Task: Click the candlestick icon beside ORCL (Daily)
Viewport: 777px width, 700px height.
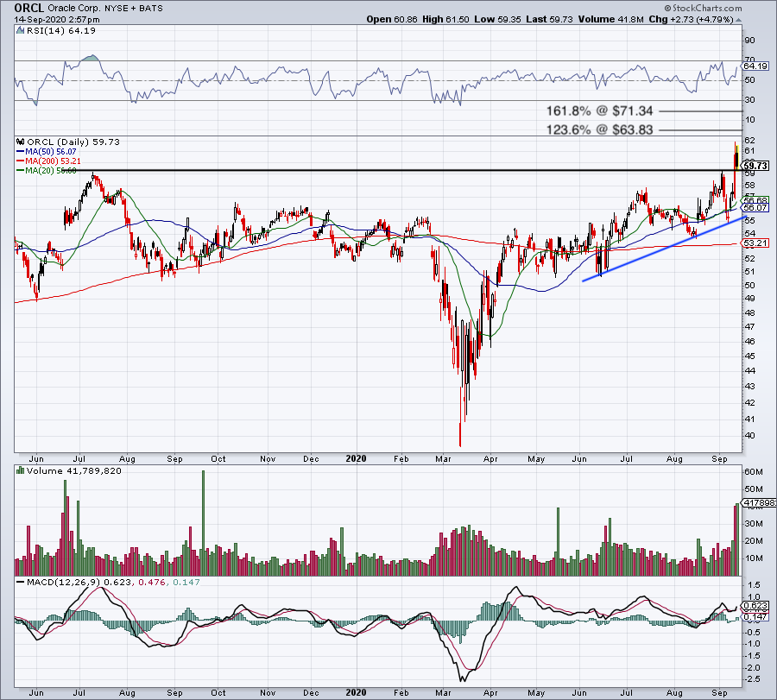Action: 21,142
